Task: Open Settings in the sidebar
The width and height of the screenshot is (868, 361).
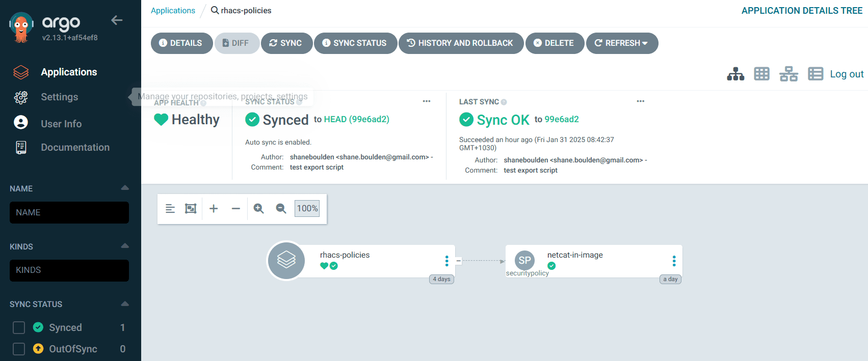Action: (60, 97)
